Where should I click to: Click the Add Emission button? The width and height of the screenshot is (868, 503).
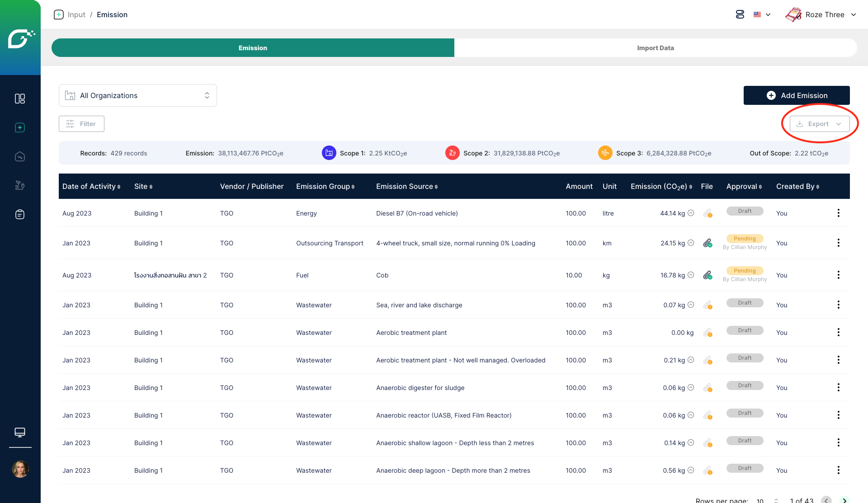pyautogui.click(x=797, y=95)
